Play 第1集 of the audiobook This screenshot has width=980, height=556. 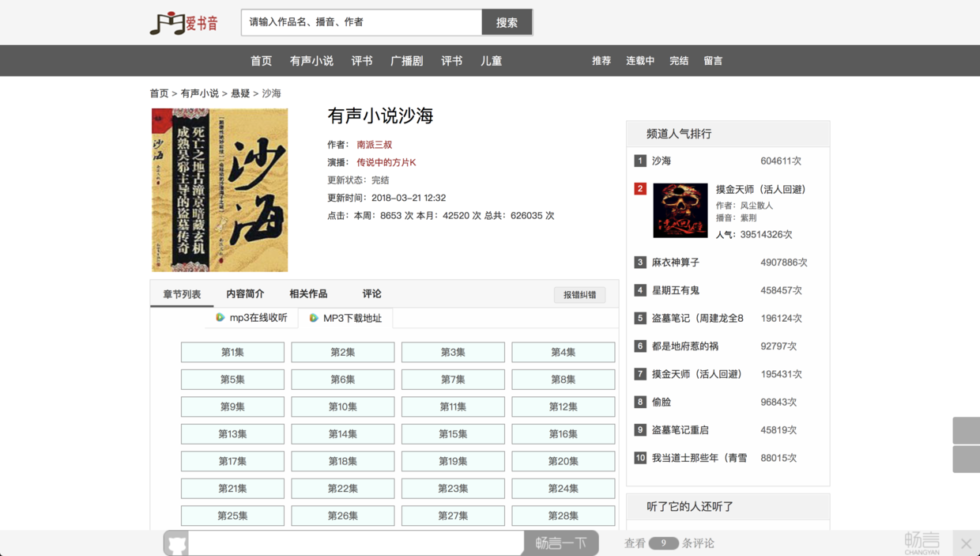tap(232, 352)
